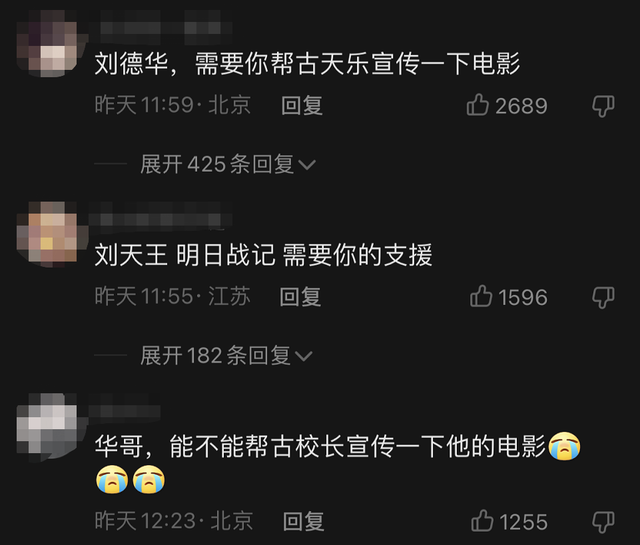Like the comment with 1596 likes
The height and width of the screenshot is (545, 640).
[x=481, y=296]
